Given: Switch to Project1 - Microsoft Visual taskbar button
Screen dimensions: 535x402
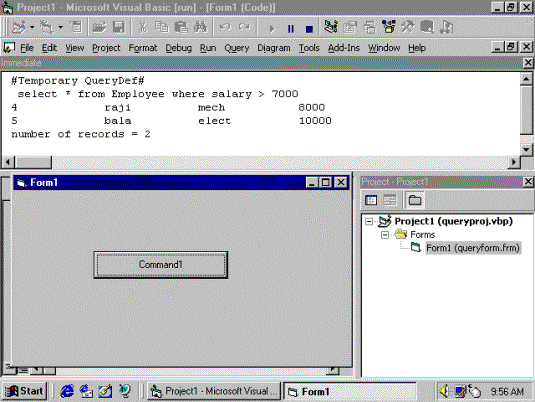Looking at the screenshot, I should [214, 391].
